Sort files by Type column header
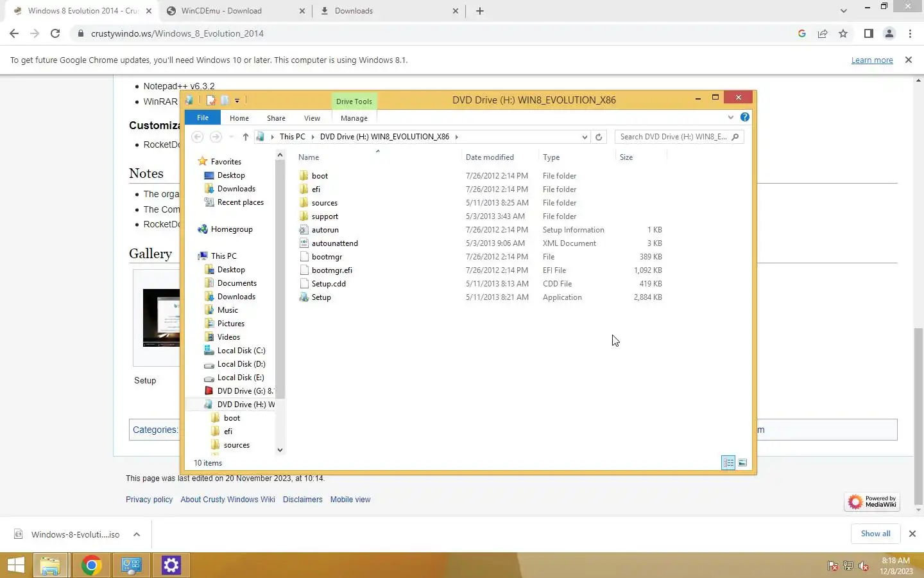924x578 pixels. [551, 157]
